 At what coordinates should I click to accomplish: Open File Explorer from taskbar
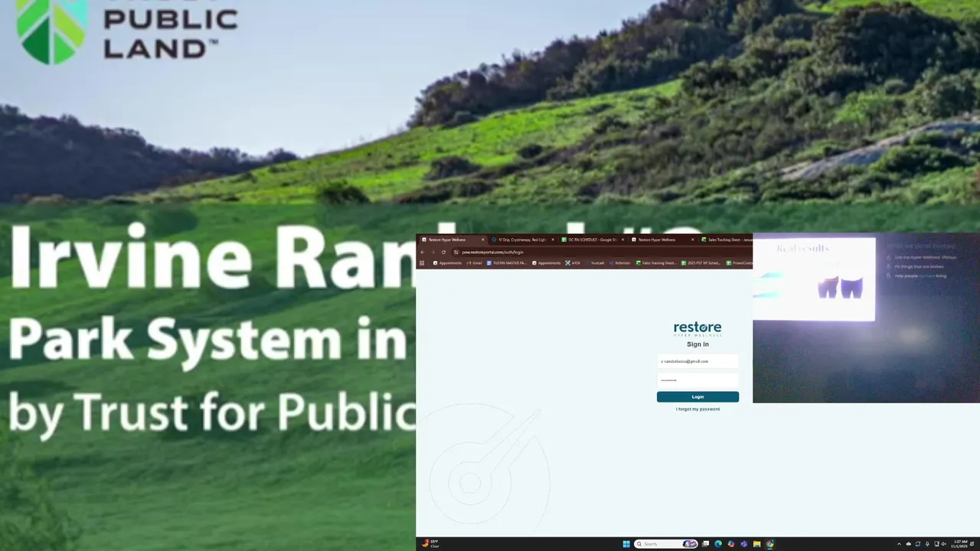tap(756, 544)
